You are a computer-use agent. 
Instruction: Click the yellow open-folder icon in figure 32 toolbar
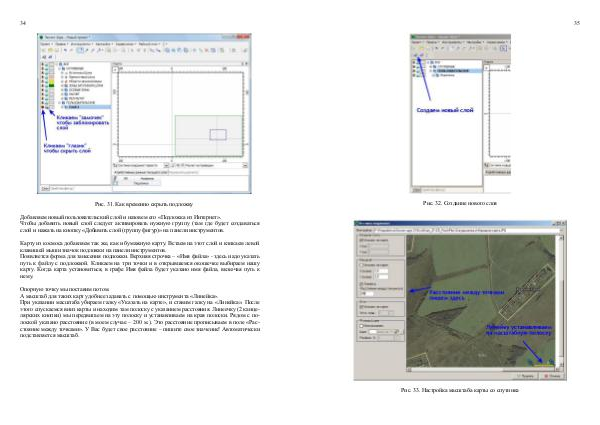422,49
